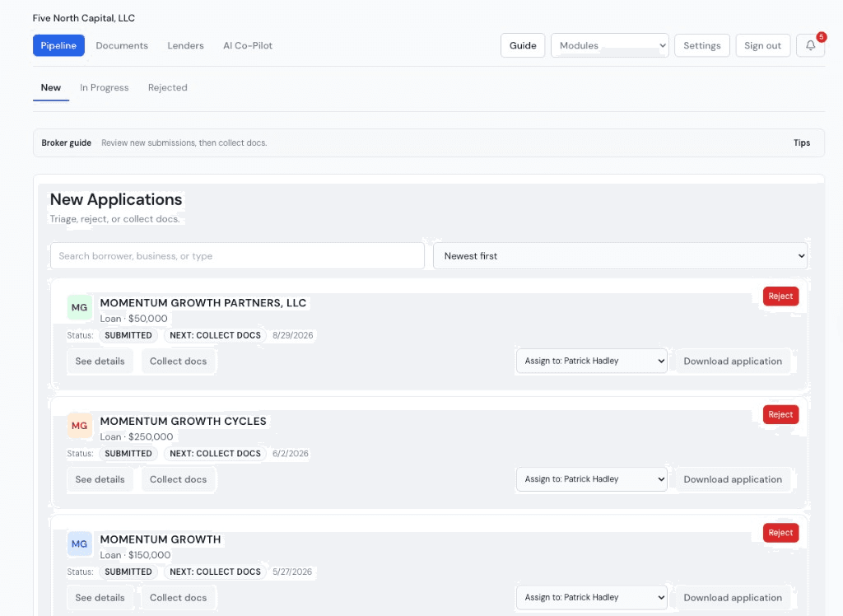Download application for the $150,000 loan

coord(733,598)
